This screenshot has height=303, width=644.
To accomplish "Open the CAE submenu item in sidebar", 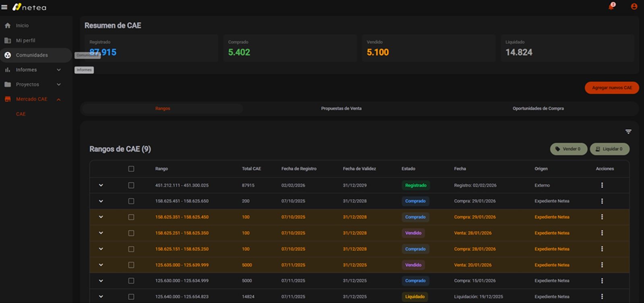I will [21, 114].
